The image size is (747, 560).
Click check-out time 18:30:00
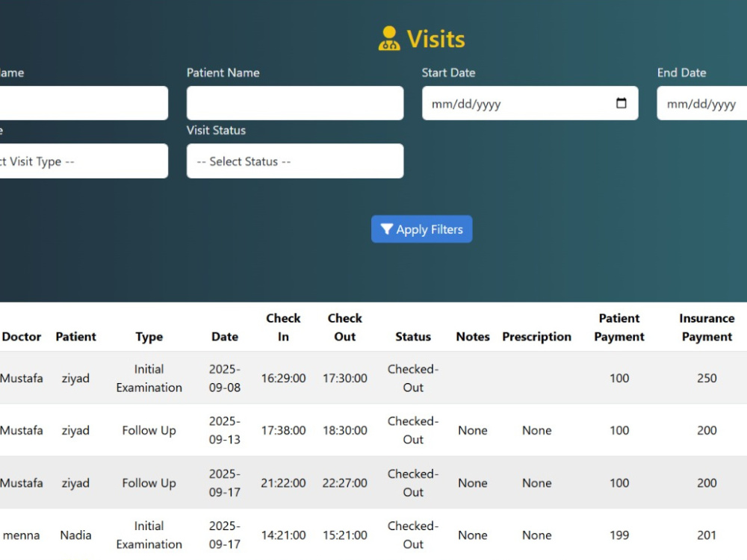click(x=345, y=430)
